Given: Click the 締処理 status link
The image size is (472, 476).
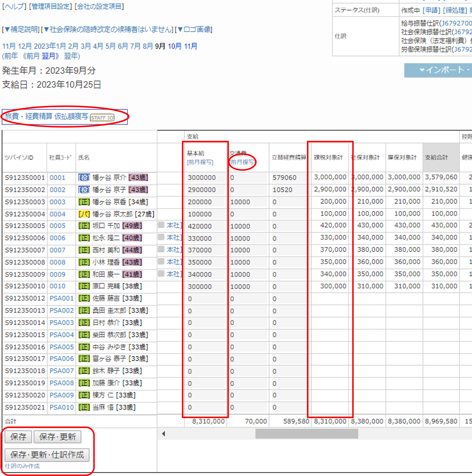Looking at the screenshot, I should coord(455,10).
